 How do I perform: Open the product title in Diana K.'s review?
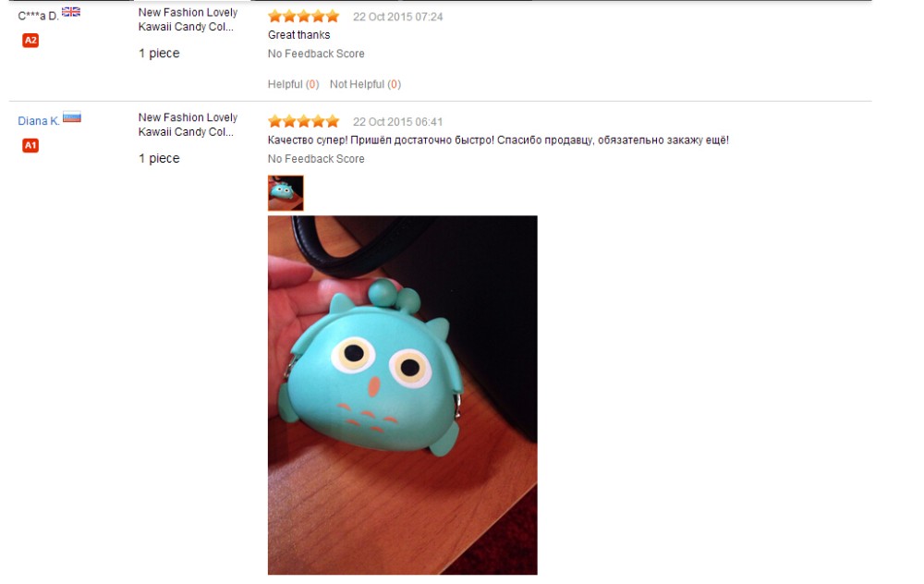coord(188,125)
